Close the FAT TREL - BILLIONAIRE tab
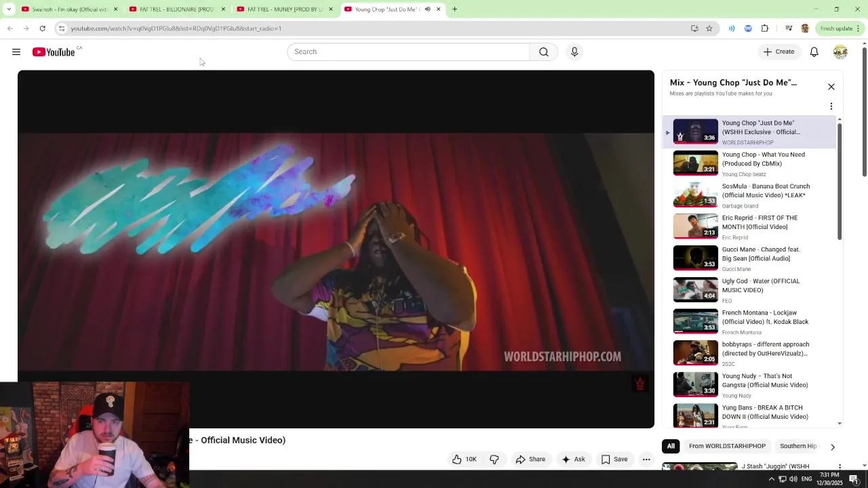Viewport: 868px width, 488px height. click(x=223, y=9)
